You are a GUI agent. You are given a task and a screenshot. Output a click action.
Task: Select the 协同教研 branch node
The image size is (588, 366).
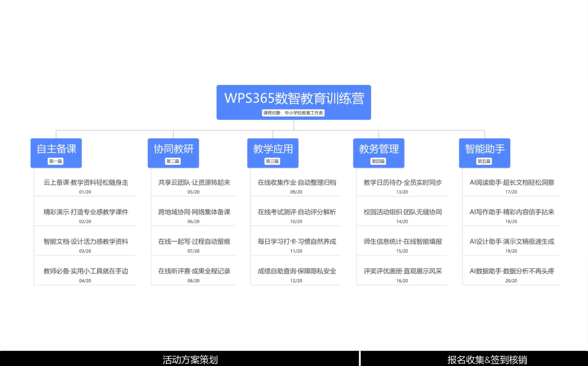coord(173,149)
